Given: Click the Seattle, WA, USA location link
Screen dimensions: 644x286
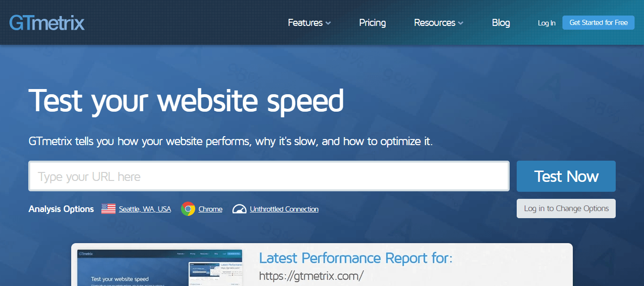Looking at the screenshot, I should pyautogui.click(x=145, y=209).
